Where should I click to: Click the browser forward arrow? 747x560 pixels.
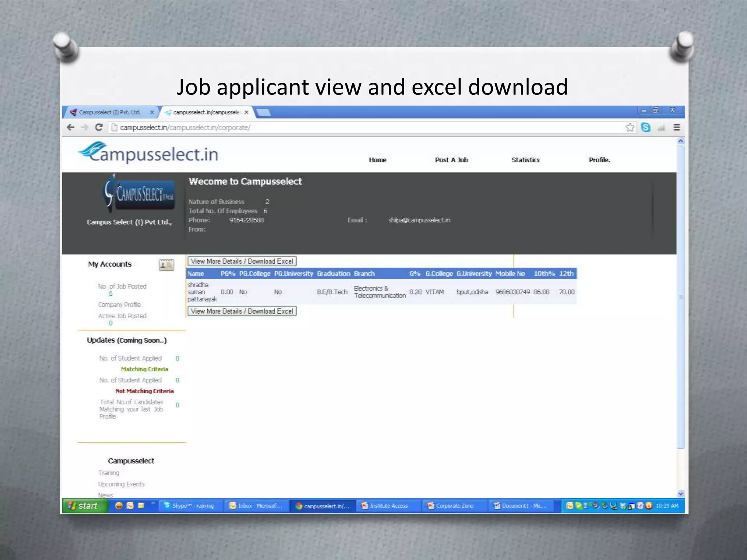click(x=85, y=127)
